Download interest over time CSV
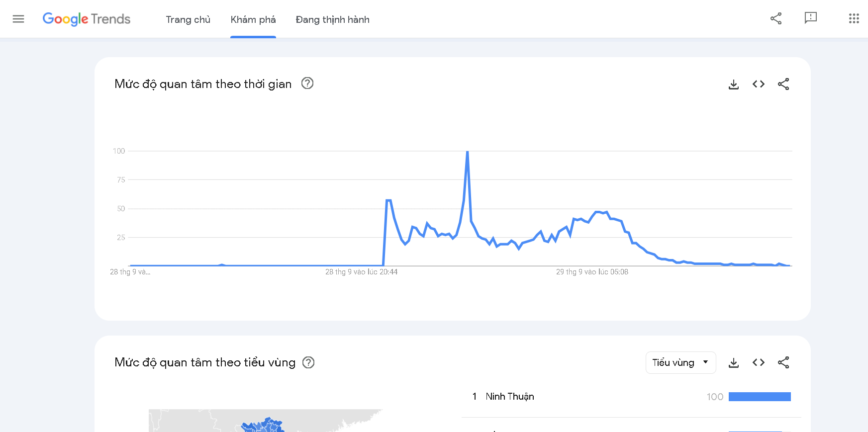This screenshot has width=868, height=432. (x=734, y=84)
